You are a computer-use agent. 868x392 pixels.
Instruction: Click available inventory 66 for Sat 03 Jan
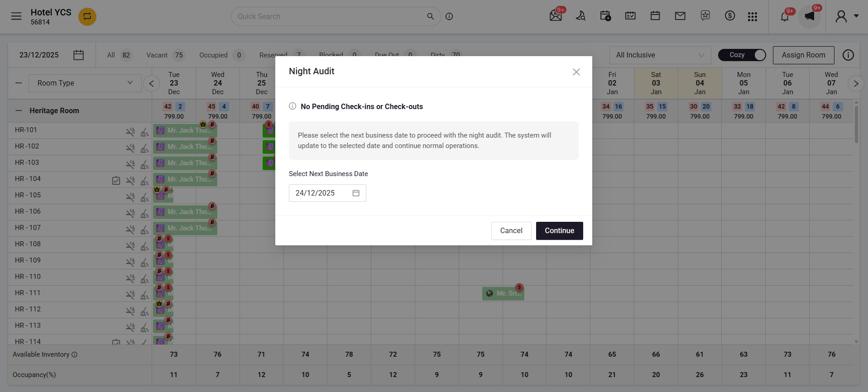[x=656, y=354]
